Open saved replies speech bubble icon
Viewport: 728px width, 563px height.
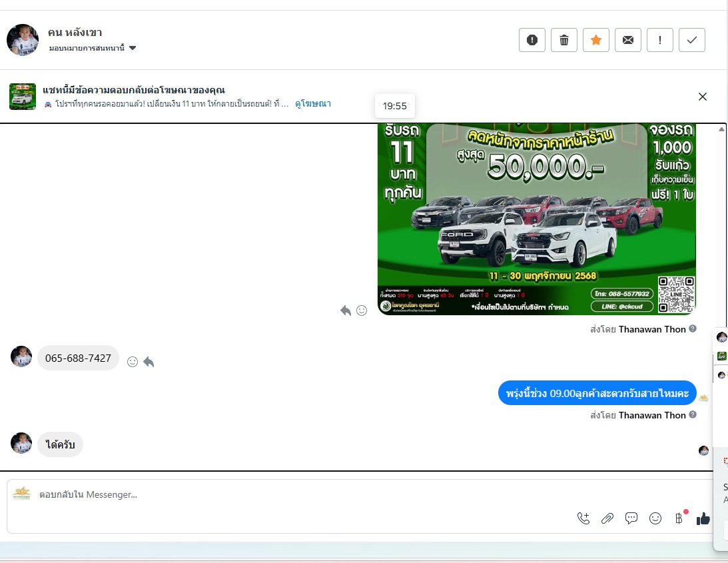point(631,518)
